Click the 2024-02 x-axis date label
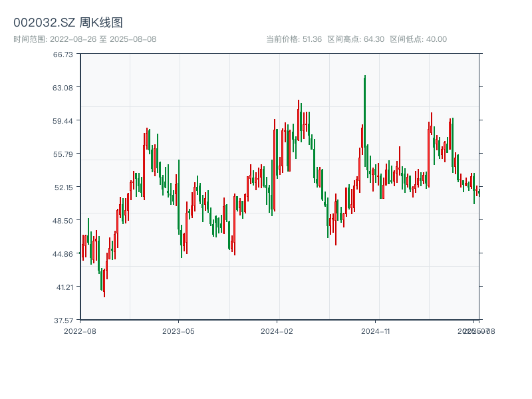The image size is (532, 399). coord(277,331)
